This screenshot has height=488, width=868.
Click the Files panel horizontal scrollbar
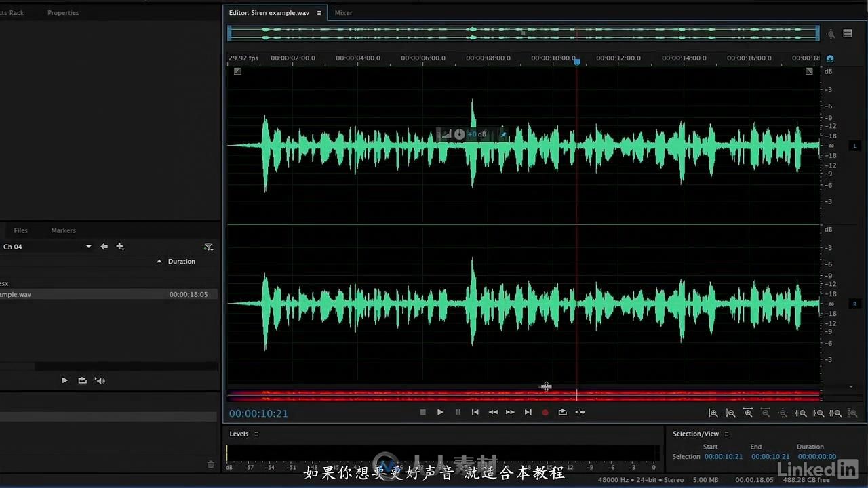pyautogui.click(x=126, y=367)
